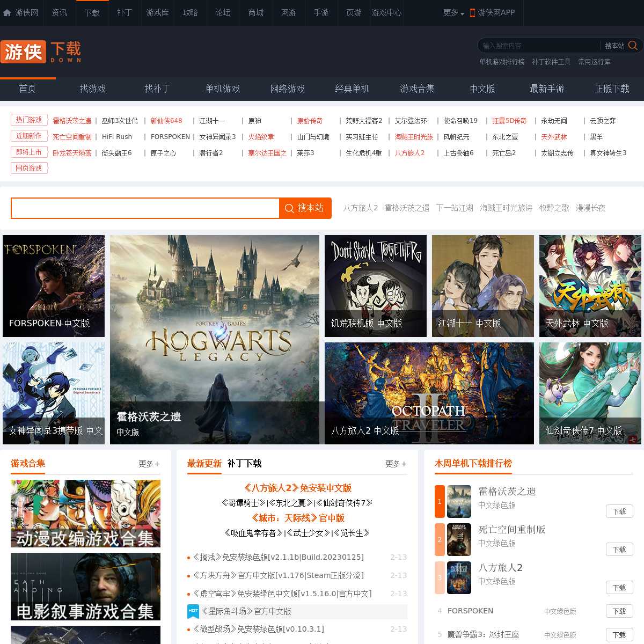Click the rank 1 badge for 霍格沃茨之遗

(440, 502)
